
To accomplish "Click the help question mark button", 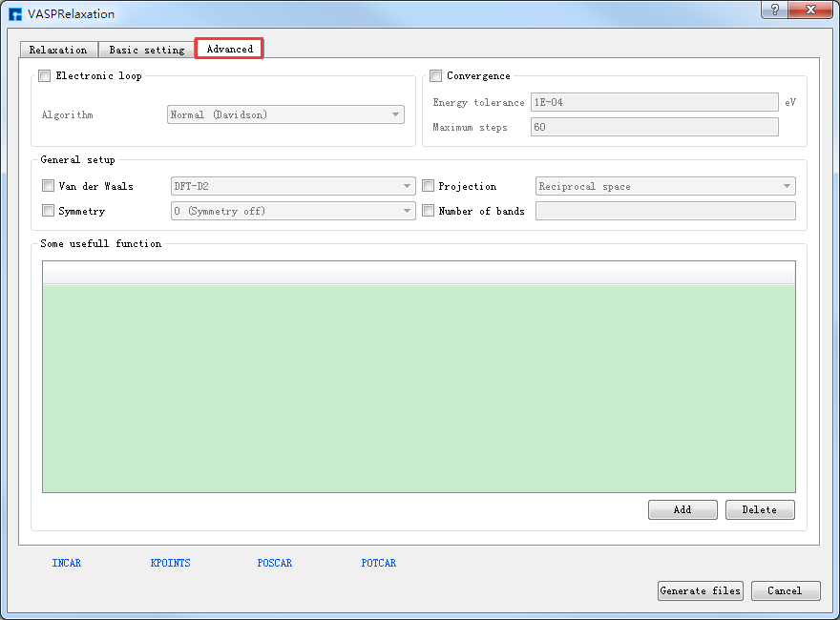I will [x=775, y=10].
